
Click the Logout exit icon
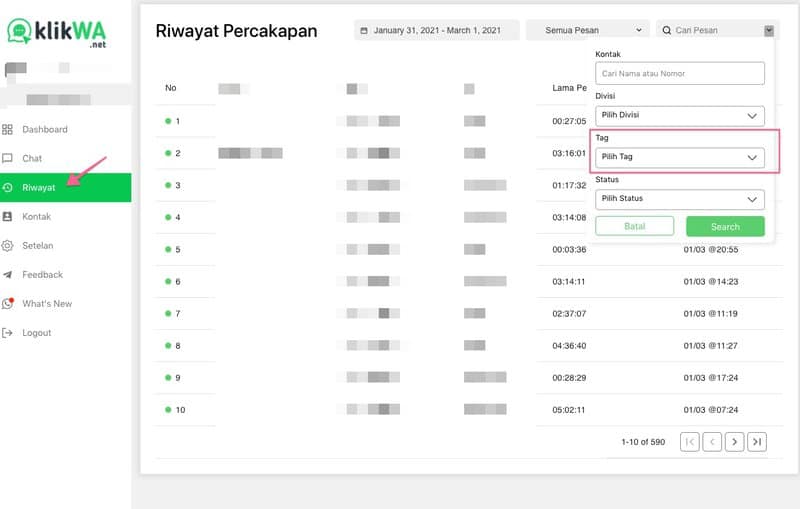pos(7,333)
